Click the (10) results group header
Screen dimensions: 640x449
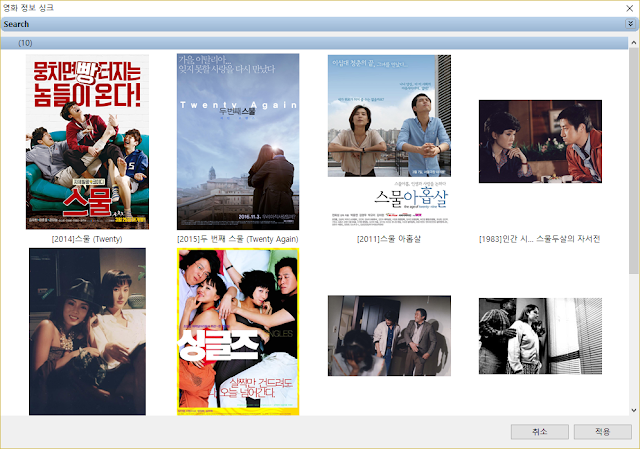(x=314, y=43)
